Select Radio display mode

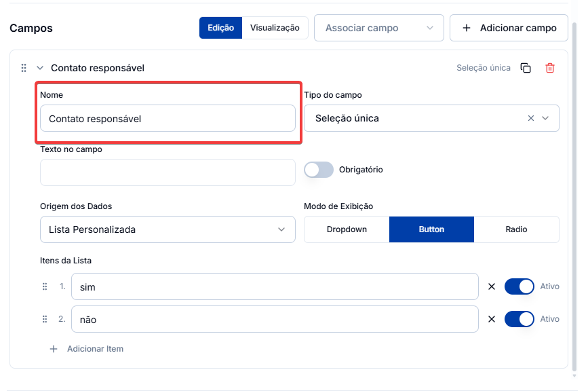point(516,229)
